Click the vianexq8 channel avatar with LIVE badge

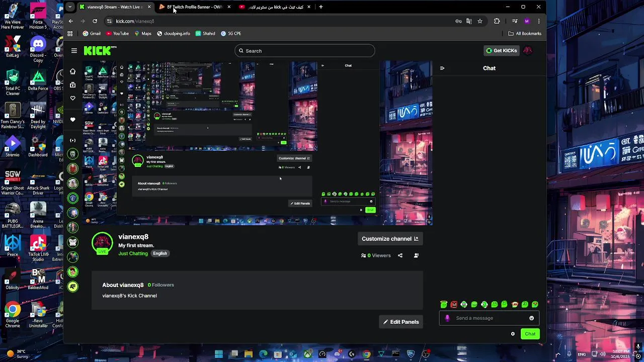[102, 243]
